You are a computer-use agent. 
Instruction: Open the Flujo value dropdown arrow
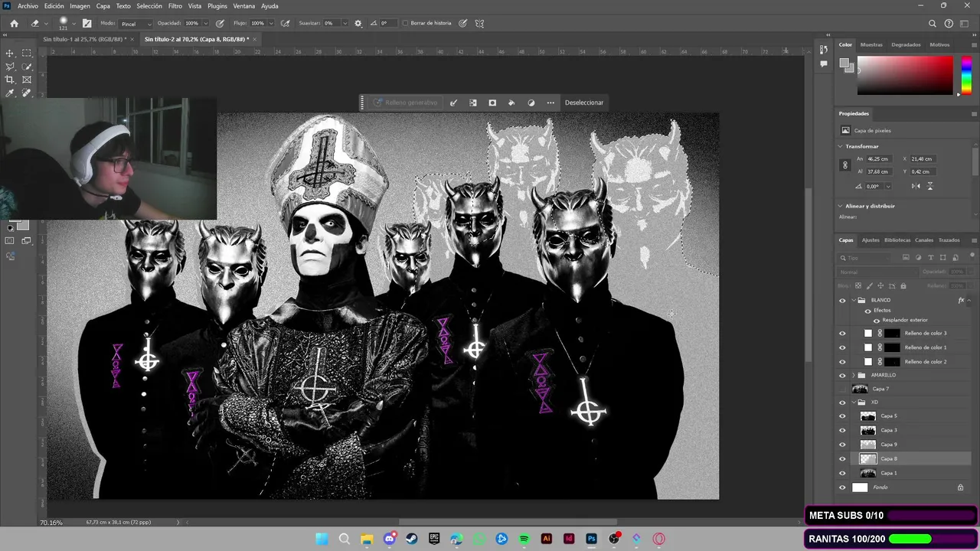[x=270, y=24]
